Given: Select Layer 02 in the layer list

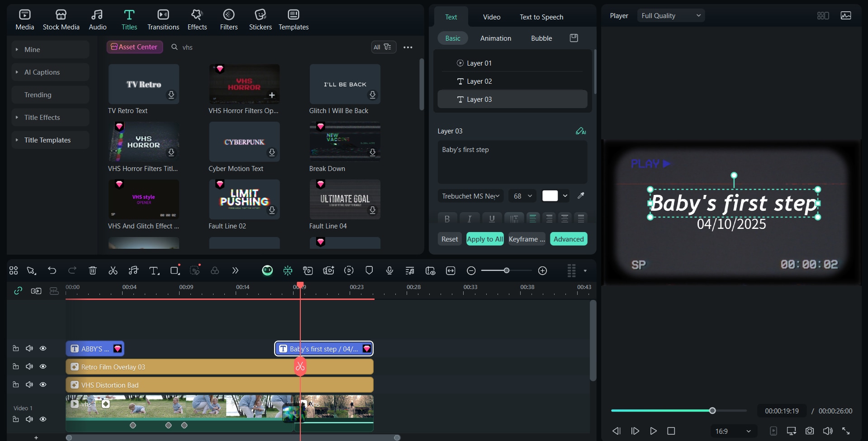Looking at the screenshot, I should coord(512,81).
